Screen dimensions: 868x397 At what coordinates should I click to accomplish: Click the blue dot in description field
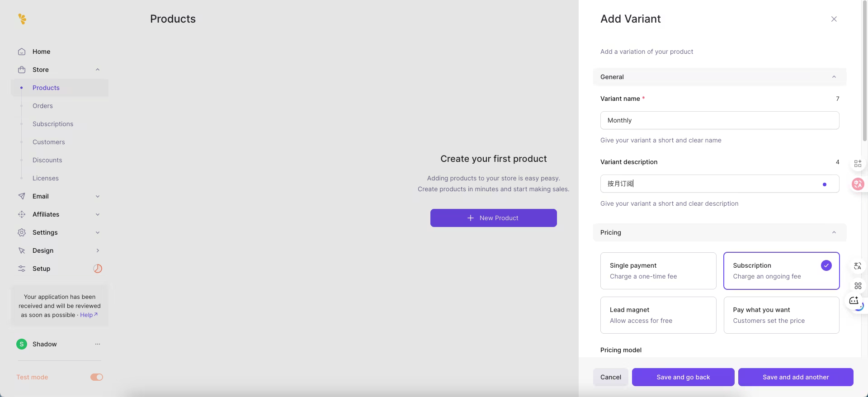pos(825,184)
